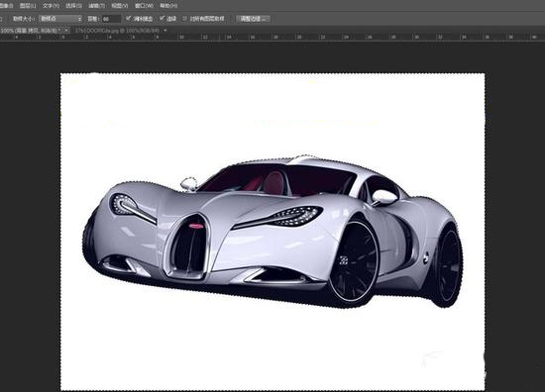Viewport: 545px width, 392px height.
Task: Open the 窗口(W) Window menu
Action: click(x=144, y=6)
